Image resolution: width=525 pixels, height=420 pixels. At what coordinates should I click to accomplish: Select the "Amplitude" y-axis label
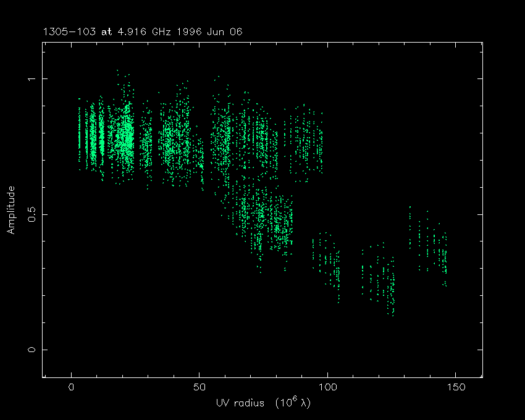(10, 210)
